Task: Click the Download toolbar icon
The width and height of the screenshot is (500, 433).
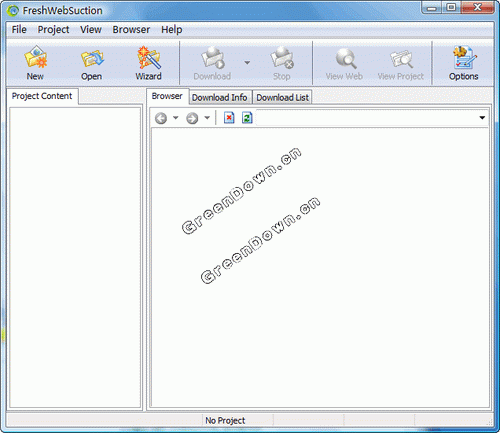Action: 212,58
